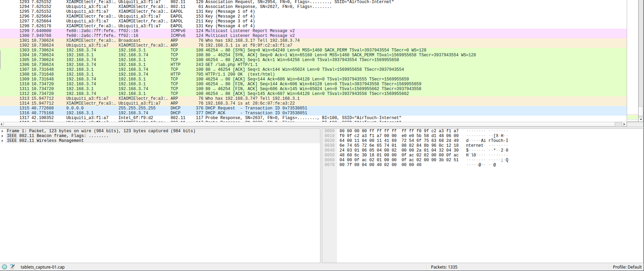Select packet 1299 ICMPv6 Multicast Listener Report

tap(313, 31)
